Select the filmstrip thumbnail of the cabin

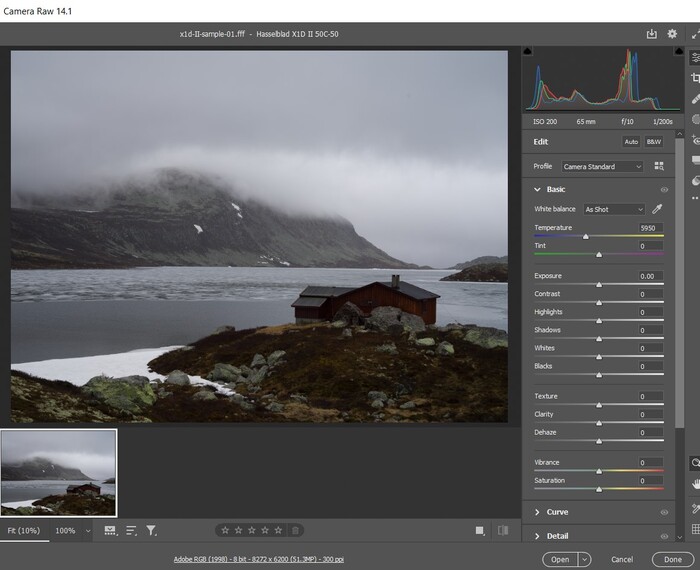59,473
